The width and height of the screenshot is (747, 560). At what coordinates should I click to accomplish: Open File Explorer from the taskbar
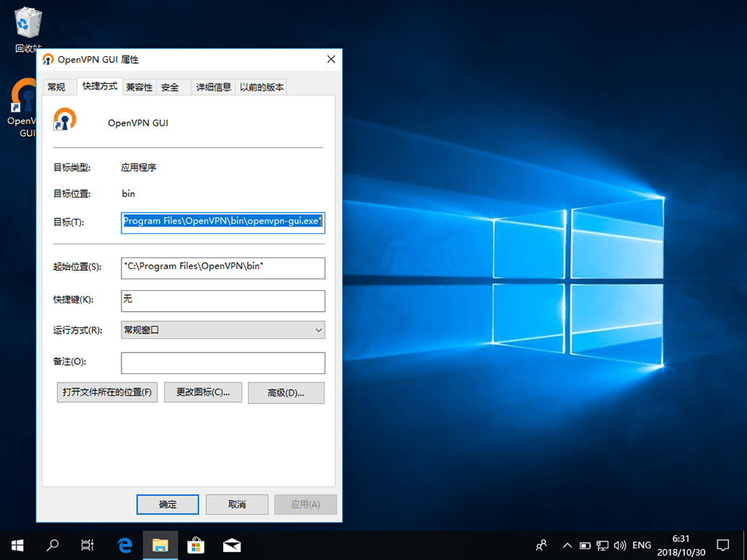[x=160, y=545]
